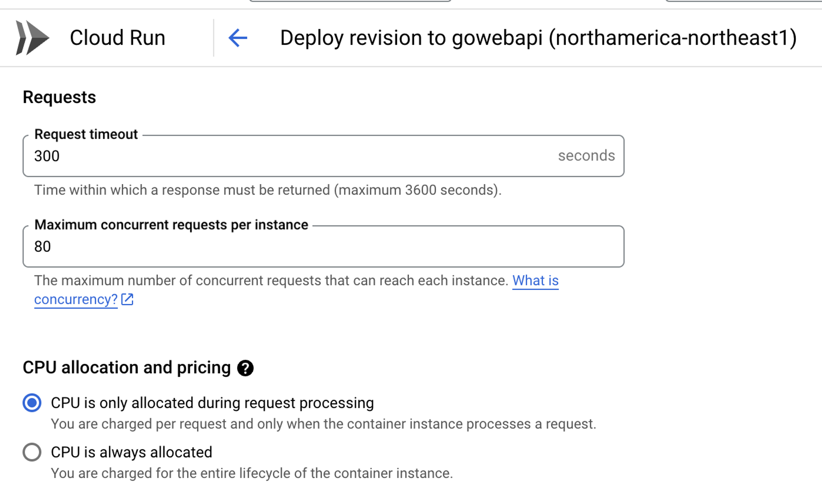The width and height of the screenshot is (822, 504).
Task: Select the CPU is always allocated radio
Action: (x=32, y=452)
